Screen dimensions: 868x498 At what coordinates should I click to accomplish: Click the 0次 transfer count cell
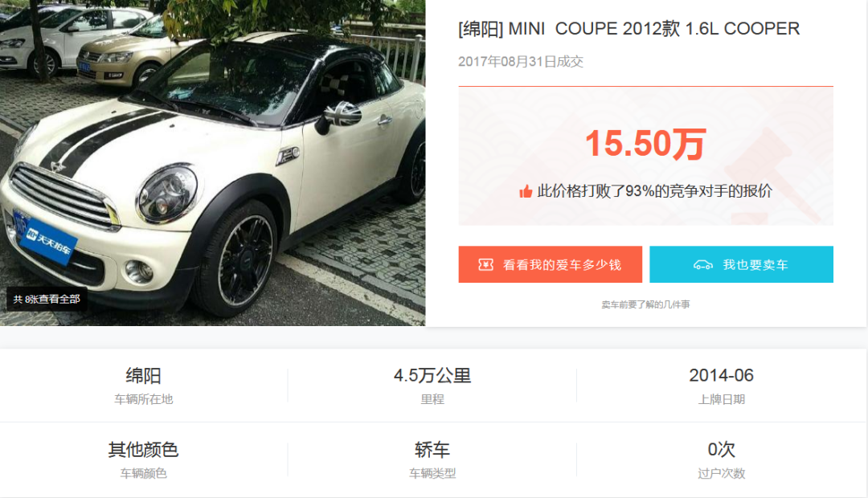[x=721, y=459]
